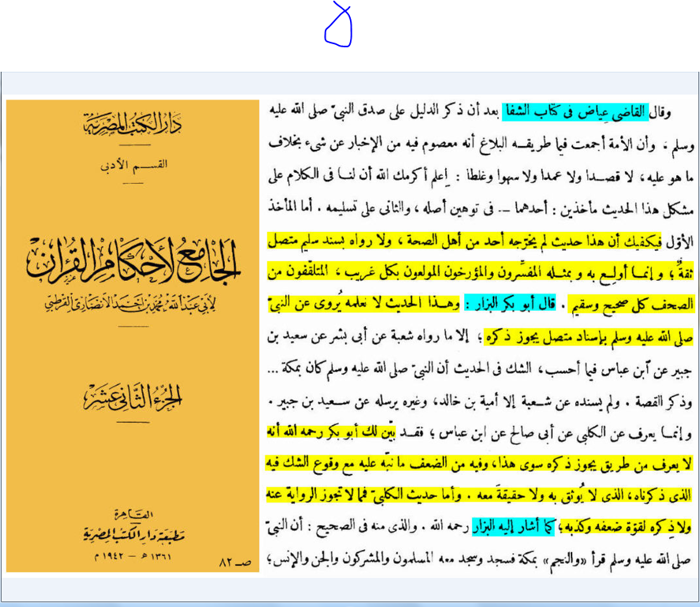The width and height of the screenshot is (700, 607).
Task: Click cyan highlight كما أشار إليه البزار
Action: coord(513,527)
